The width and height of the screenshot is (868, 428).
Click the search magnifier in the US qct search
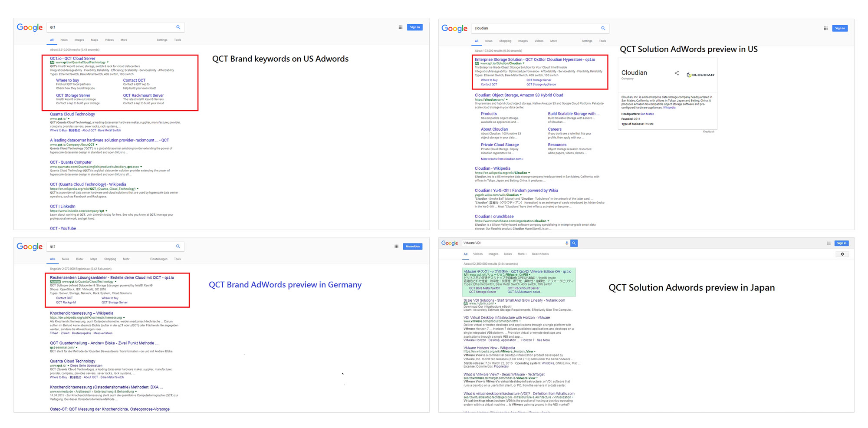[178, 27]
